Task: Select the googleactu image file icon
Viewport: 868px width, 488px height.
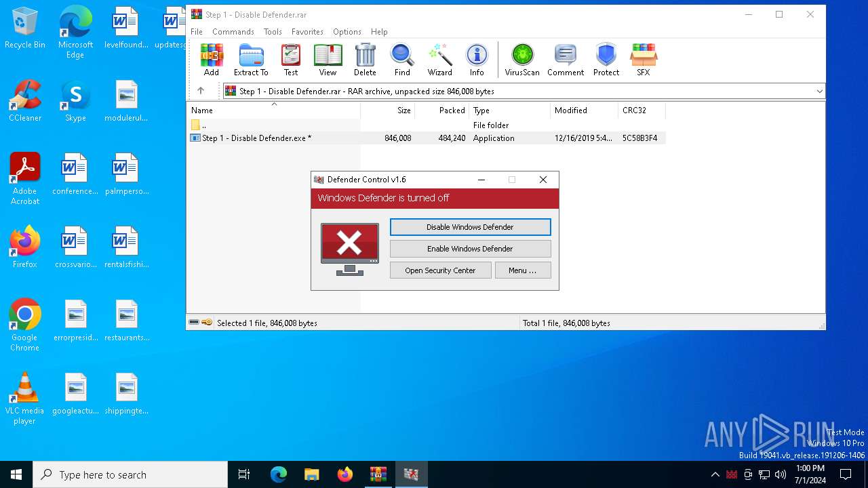Action: point(75,394)
